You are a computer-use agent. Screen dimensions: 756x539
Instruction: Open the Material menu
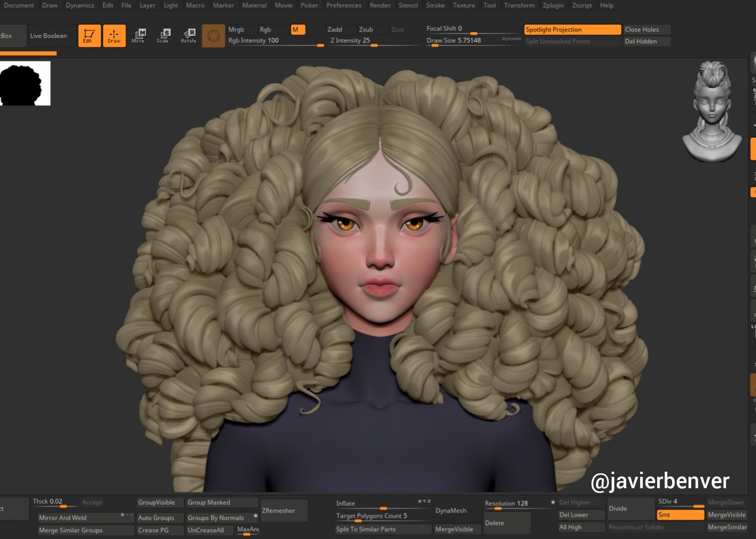pyautogui.click(x=255, y=5)
